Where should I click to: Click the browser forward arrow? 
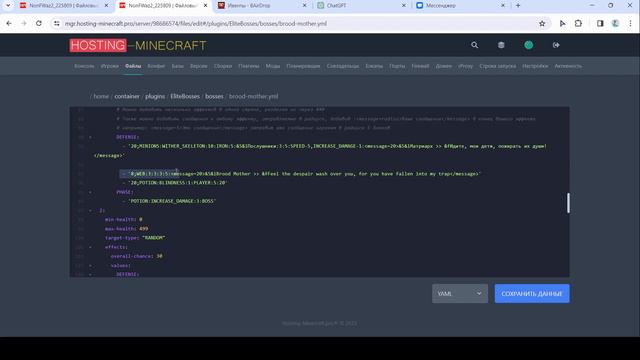(24, 24)
